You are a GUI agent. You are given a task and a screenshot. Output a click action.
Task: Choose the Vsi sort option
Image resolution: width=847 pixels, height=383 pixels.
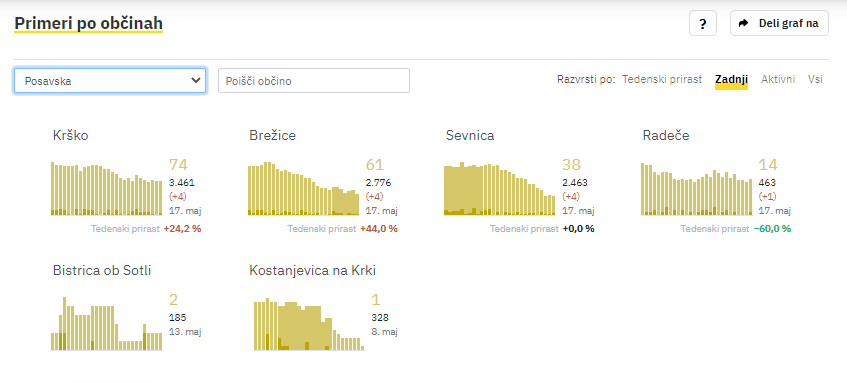[x=815, y=79]
